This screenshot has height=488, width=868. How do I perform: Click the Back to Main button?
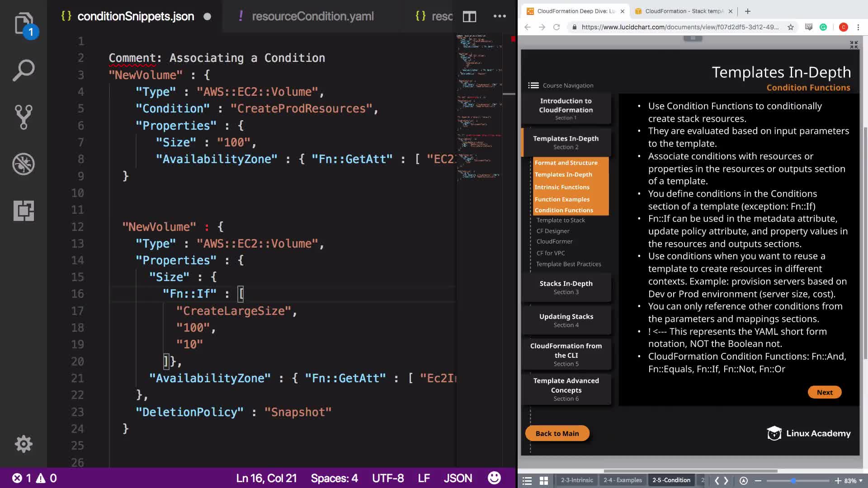pyautogui.click(x=557, y=433)
